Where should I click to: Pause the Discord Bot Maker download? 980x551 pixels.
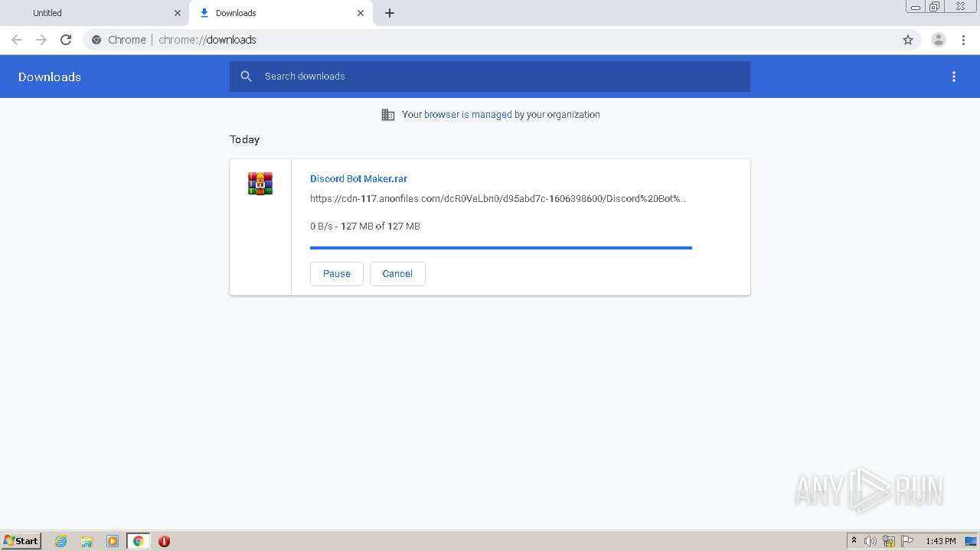[x=337, y=274]
